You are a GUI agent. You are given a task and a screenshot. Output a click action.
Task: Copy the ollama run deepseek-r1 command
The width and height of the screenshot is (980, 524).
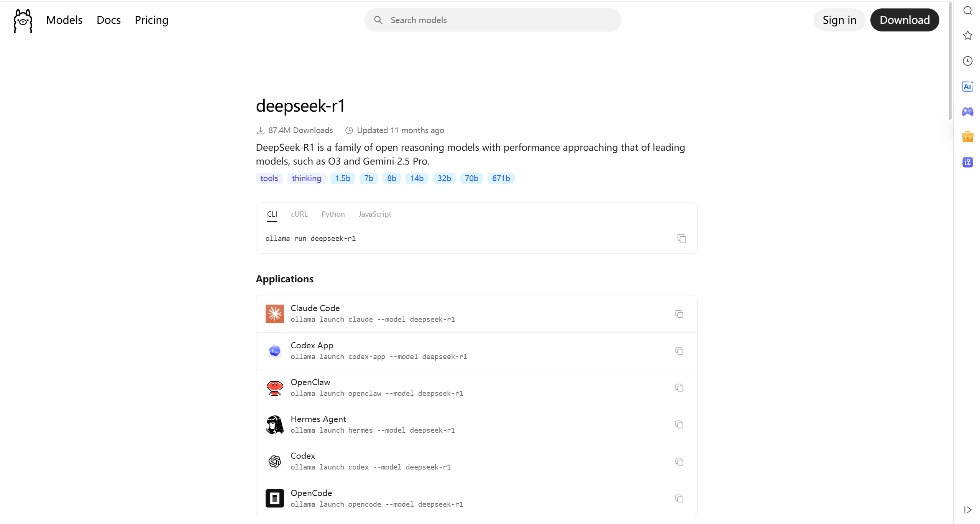coord(681,238)
